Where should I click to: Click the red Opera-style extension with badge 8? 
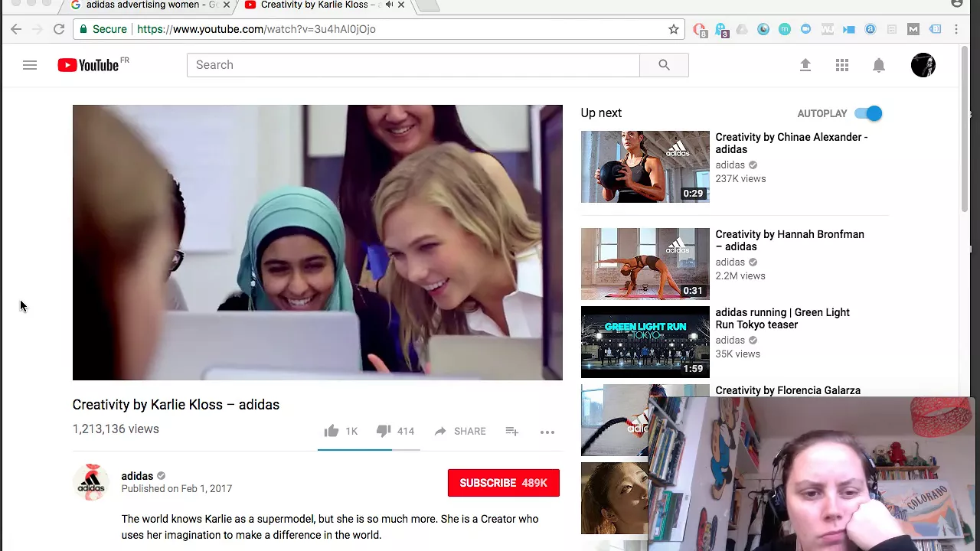point(700,30)
